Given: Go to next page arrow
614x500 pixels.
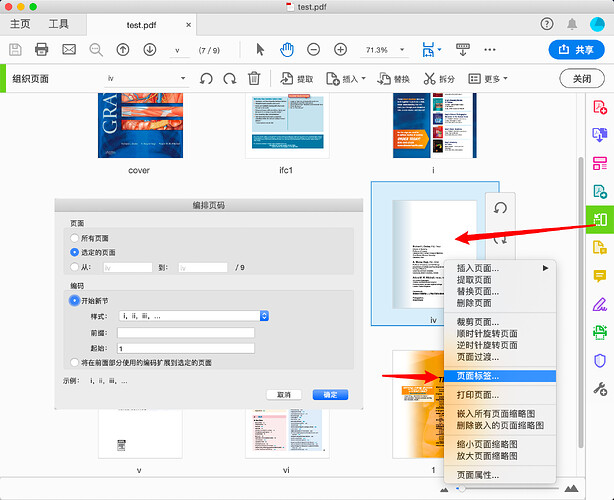Looking at the screenshot, I should (150, 50).
